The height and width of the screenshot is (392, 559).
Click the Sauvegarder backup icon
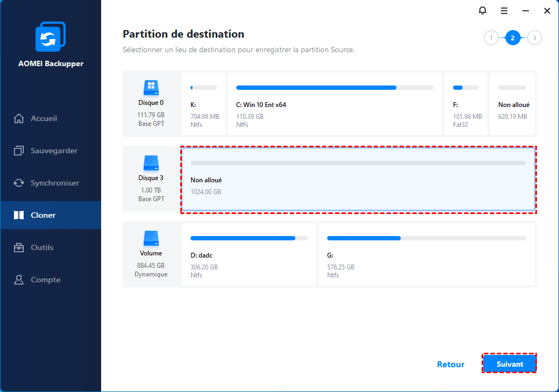pos(19,151)
